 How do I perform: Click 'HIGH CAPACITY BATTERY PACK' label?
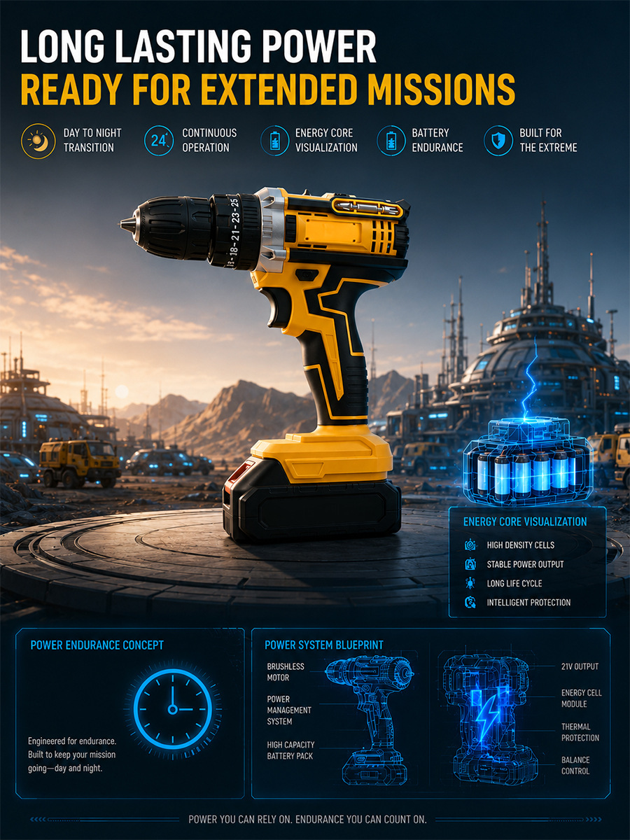pyautogui.click(x=290, y=750)
